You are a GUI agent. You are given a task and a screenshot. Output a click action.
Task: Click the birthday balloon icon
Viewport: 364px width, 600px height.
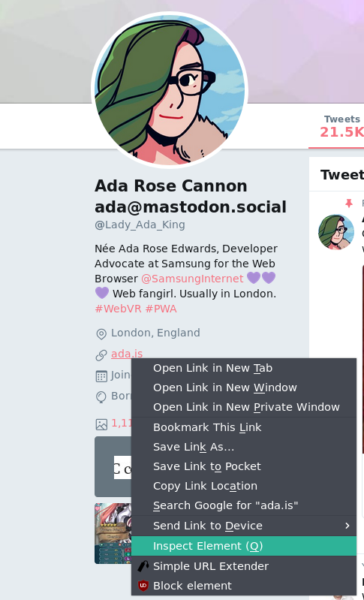coord(101,397)
